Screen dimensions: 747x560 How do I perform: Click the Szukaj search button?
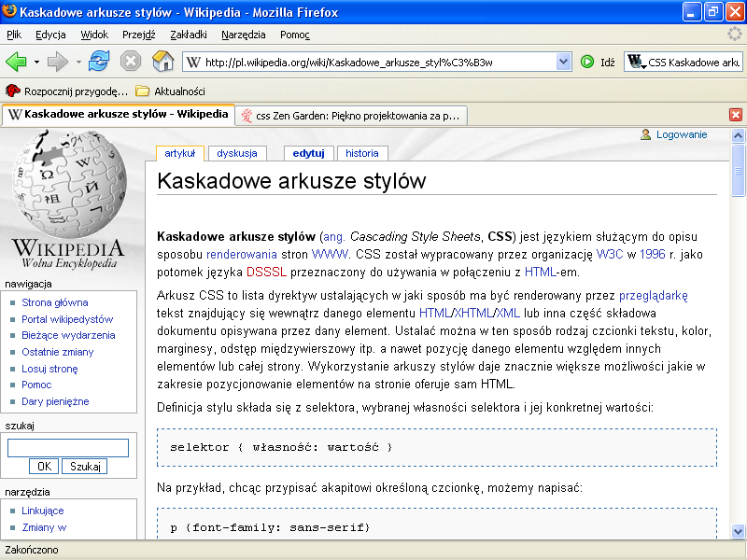[x=85, y=466]
